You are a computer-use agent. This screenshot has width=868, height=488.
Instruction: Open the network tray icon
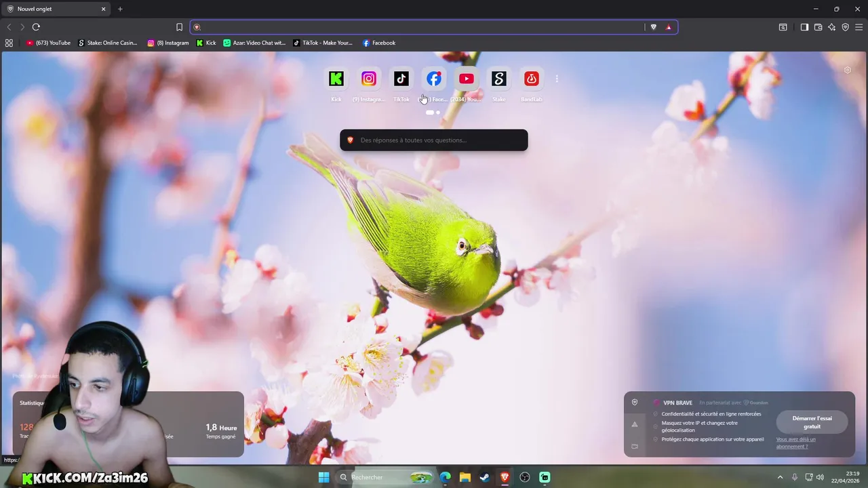pos(808,477)
